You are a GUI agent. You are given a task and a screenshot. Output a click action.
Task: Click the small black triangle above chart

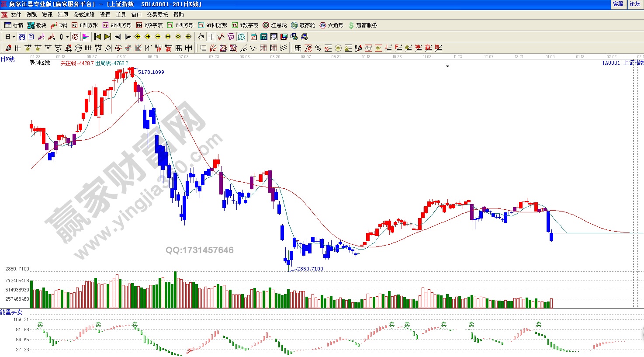[x=447, y=66]
